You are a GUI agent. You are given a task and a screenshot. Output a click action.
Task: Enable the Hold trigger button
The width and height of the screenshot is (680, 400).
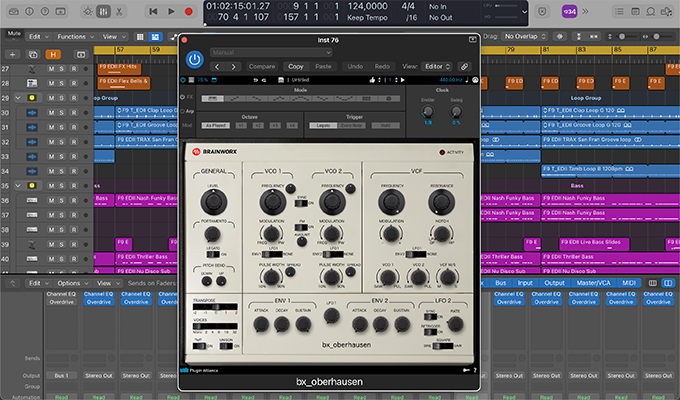click(386, 125)
